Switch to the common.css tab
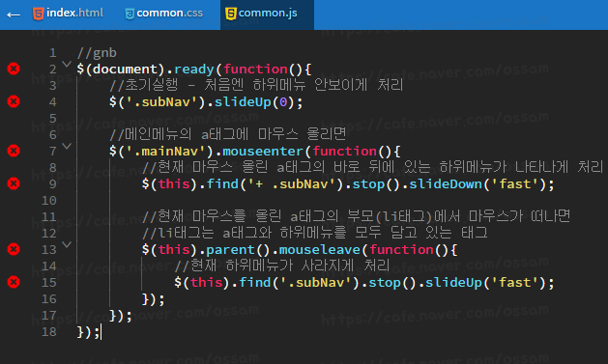608x364 pixels. click(163, 14)
